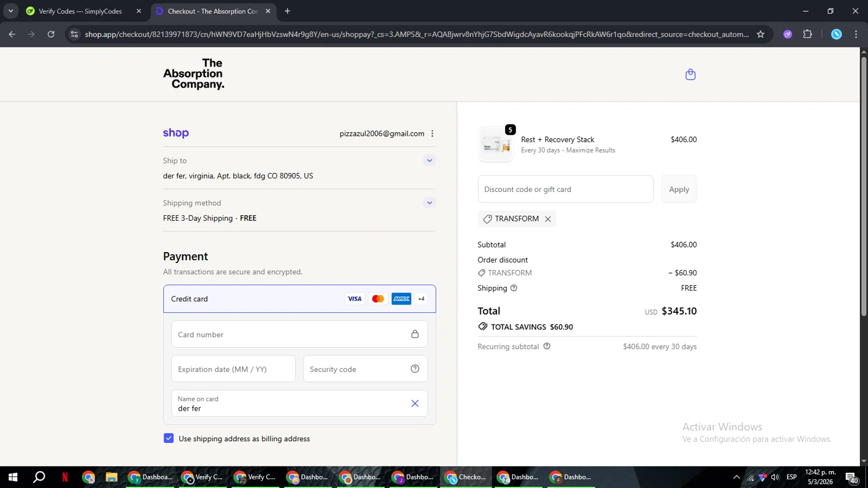Show the +4 additional card types
868x488 pixels.
point(421,299)
